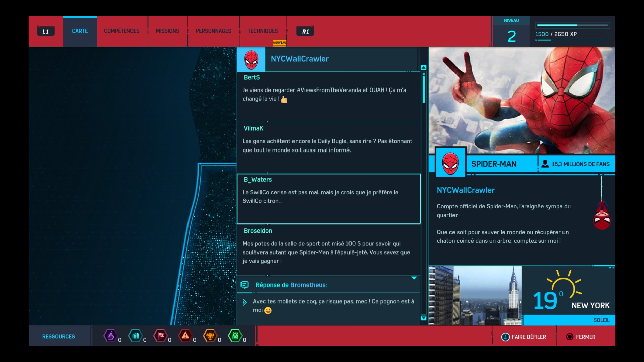Click the 1500 / 2650 XP value
The width and height of the screenshot is (644, 362).
(556, 34)
